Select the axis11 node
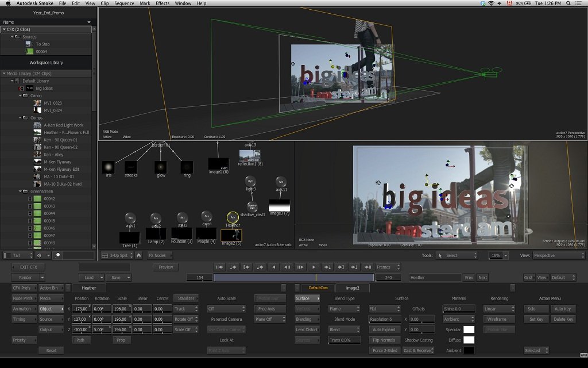Screen dimensions: 588x368 [x=281, y=182]
